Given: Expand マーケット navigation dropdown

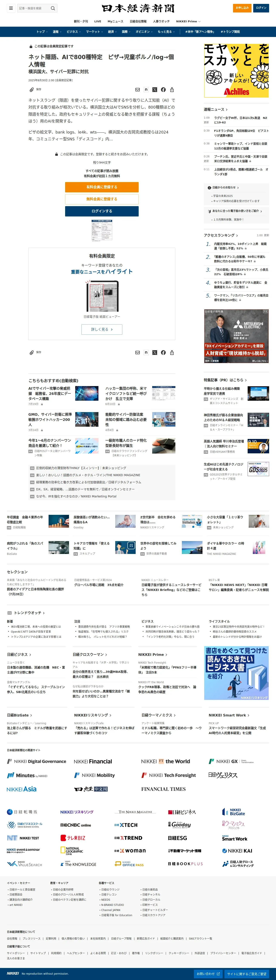Looking at the screenshot, I should coord(94,32).
